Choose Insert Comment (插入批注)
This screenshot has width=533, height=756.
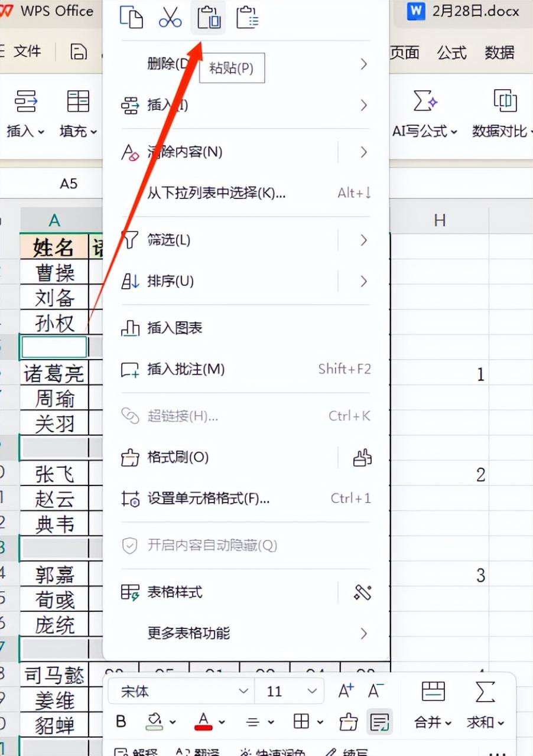245,369
